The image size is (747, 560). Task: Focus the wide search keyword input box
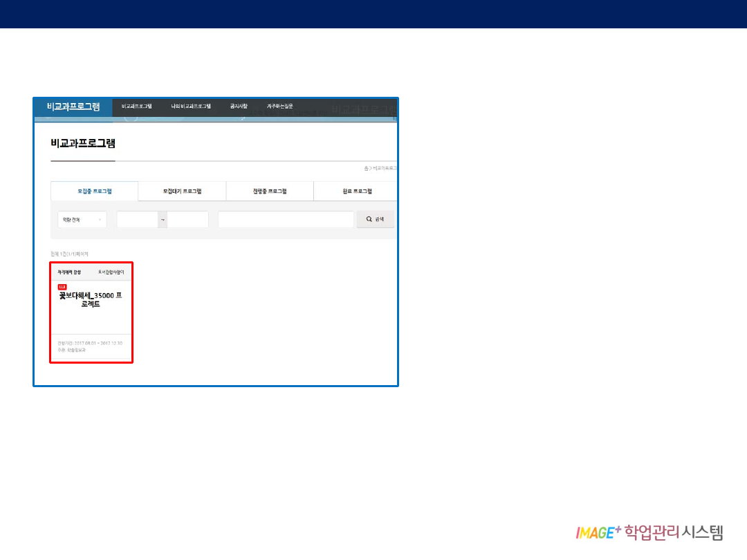[286, 220]
